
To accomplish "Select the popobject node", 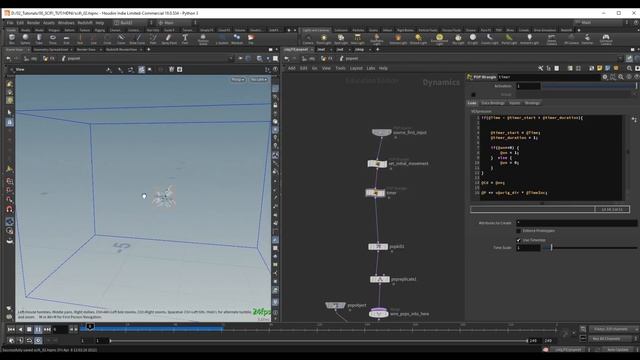I will tap(335, 305).
